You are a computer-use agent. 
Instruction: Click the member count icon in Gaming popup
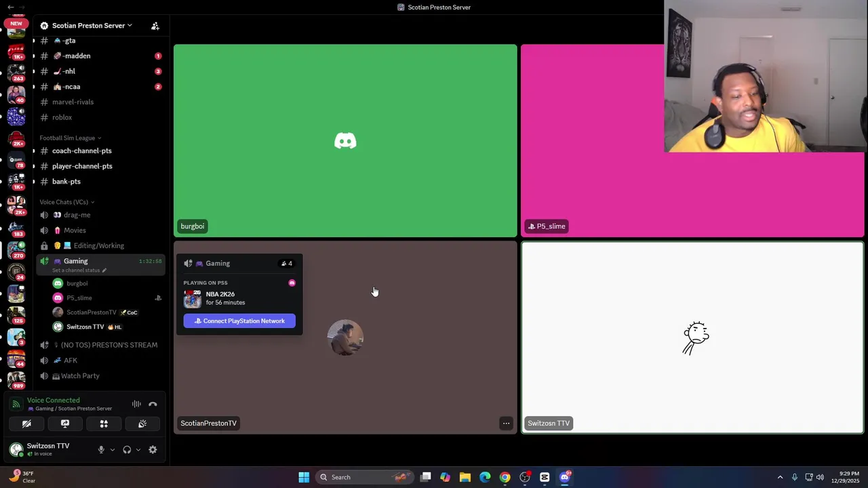(x=287, y=264)
